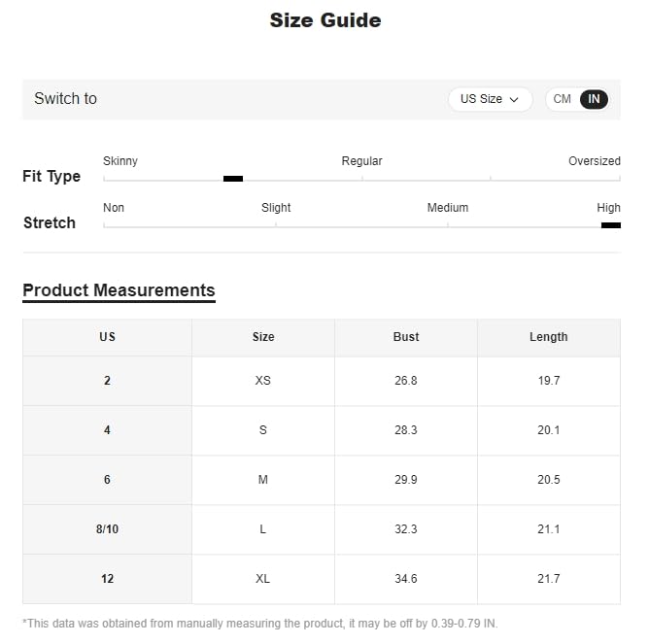Click the Bust column header
This screenshot has height=644, width=649.
pyautogui.click(x=406, y=337)
